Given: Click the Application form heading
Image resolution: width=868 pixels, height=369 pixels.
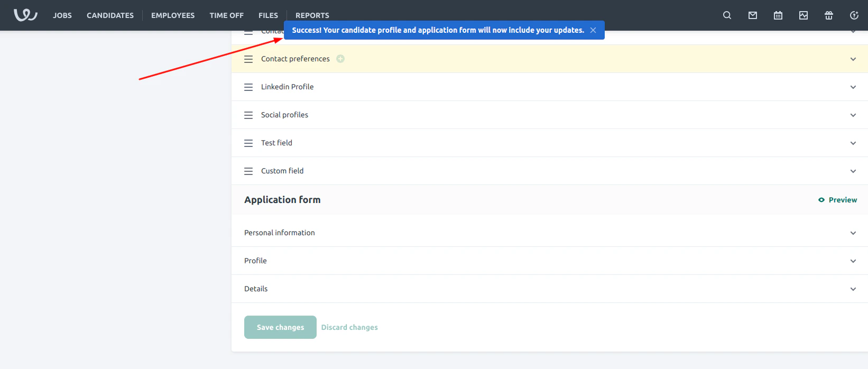Looking at the screenshot, I should tap(282, 200).
